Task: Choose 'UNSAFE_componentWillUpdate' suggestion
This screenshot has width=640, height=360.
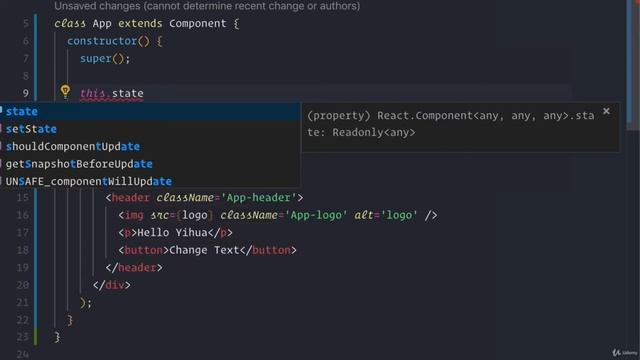Action: pyautogui.click(x=149, y=182)
